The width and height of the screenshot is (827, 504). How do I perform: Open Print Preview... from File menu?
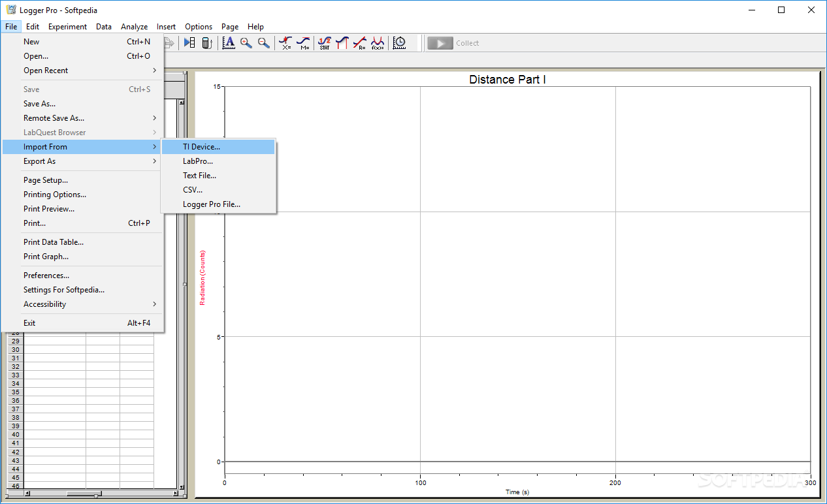pyautogui.click(x=82, y=209)
